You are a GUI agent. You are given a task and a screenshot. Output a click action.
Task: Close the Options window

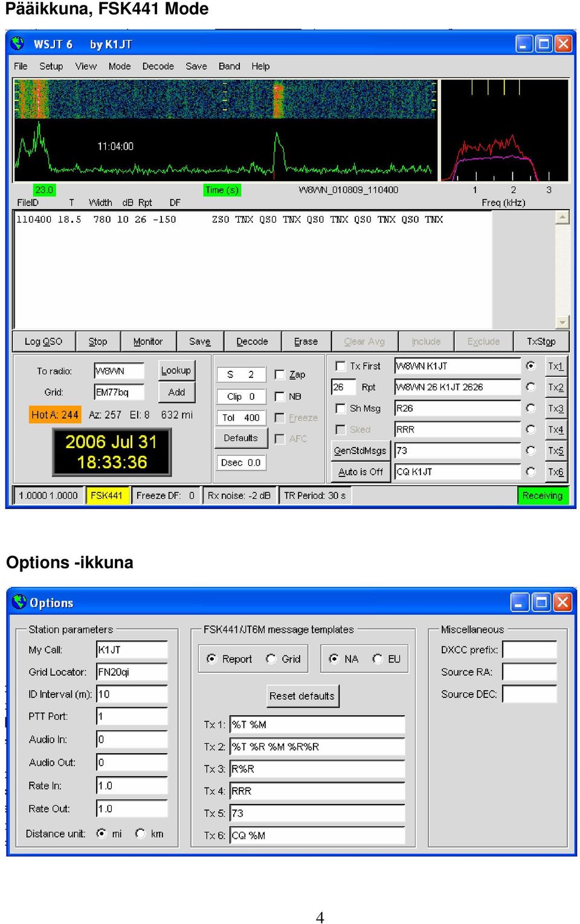[x=562, y=602]
